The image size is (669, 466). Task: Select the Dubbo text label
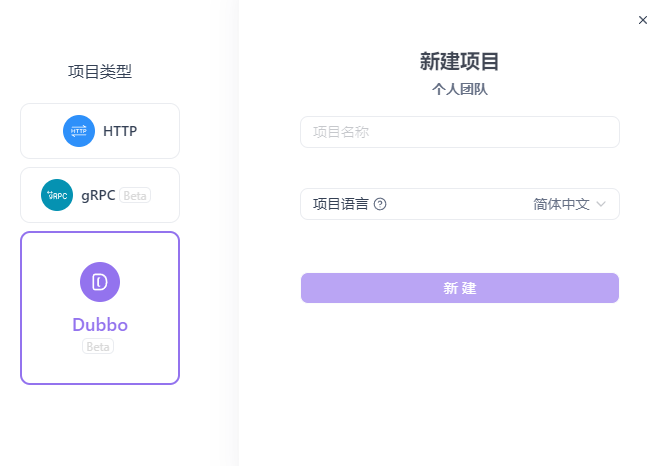tap(100, 325)
